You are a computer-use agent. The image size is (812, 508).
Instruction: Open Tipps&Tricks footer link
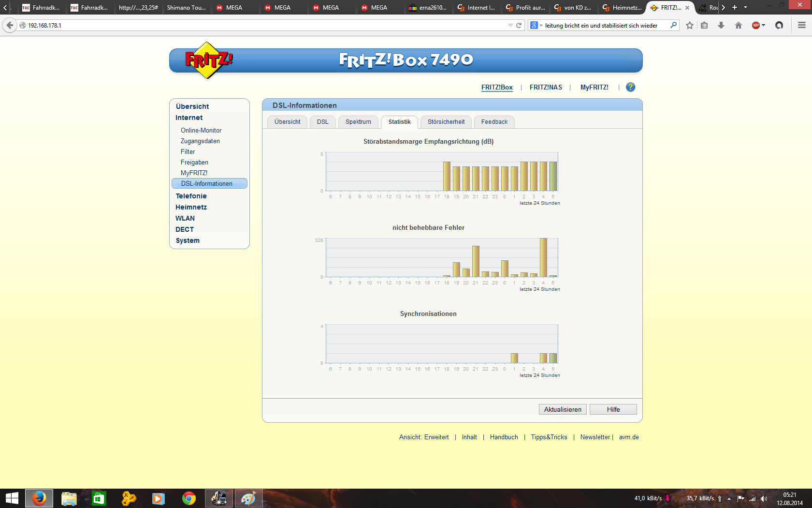tap(549, 437)
